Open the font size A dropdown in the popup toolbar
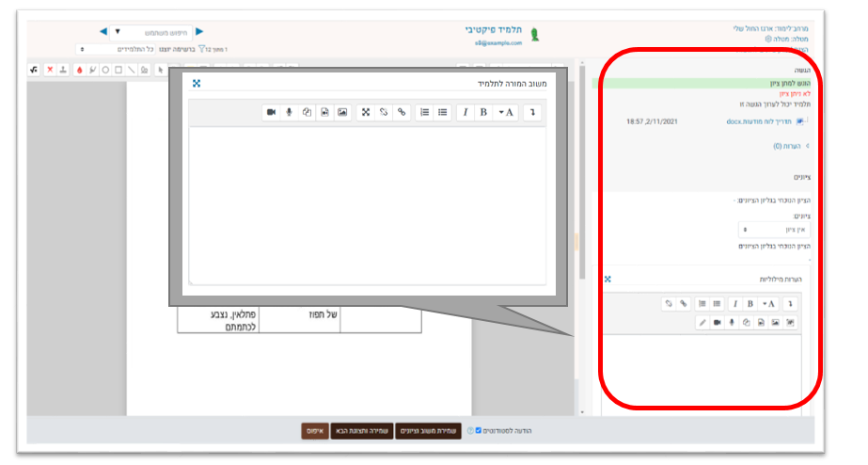Image resolution: width=868 pixels, height=465 pixels. click(506, 112)
